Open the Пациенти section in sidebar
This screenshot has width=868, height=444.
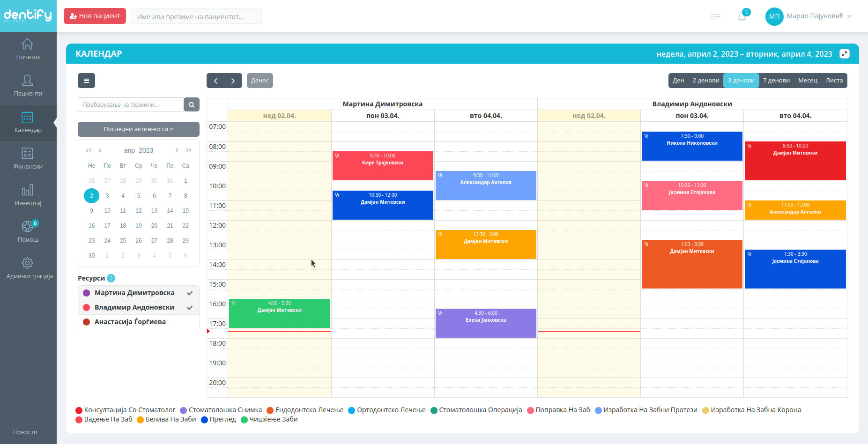coord(28,87)
